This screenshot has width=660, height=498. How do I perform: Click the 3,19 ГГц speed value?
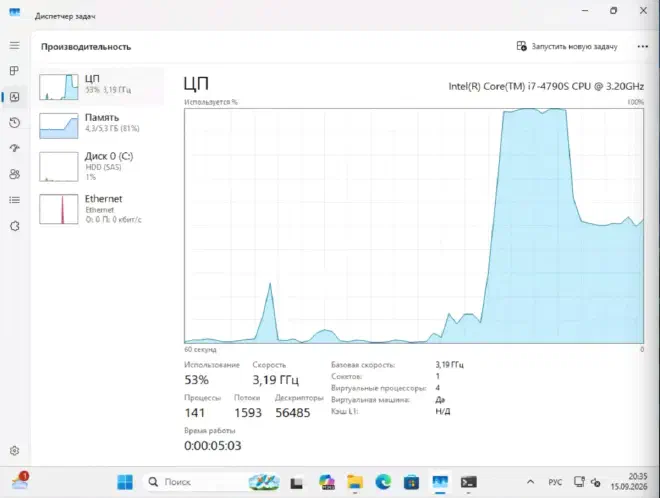(x=276, y=380)
